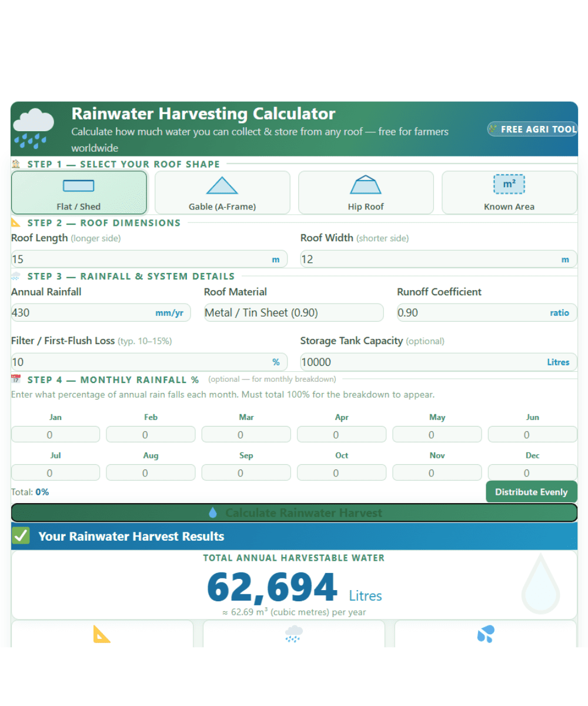The width and height of the screenshot is (588, 706).
Task: Click the Mar rainfall percentage field
Action: point(246,435)
